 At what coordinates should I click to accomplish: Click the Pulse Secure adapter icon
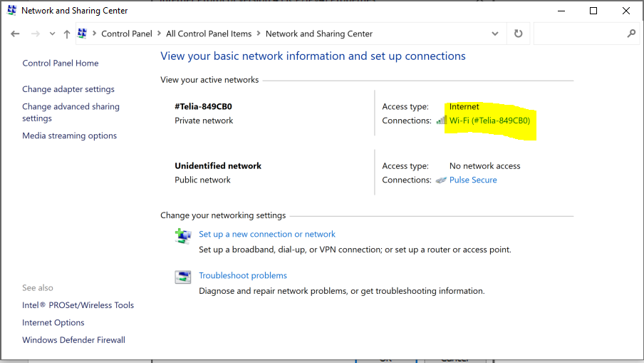click(x=442, y=180)
